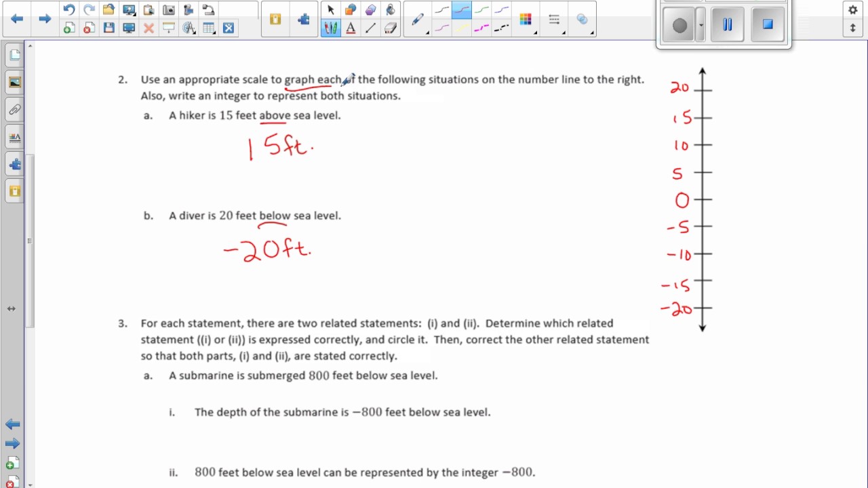Go to previous page from bottom-left arrow
868x488 pixels.
pyautogui.click(x=12, y=424)
